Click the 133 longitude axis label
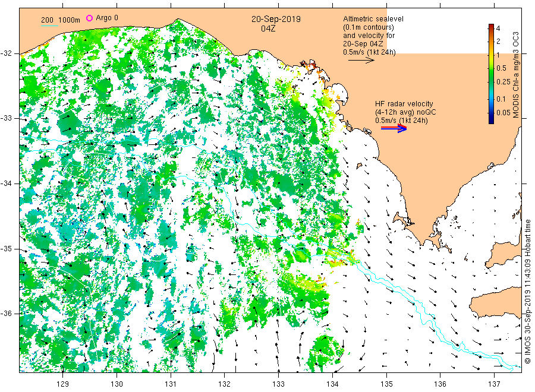535x392 pixels. click(x=278, y=384)
